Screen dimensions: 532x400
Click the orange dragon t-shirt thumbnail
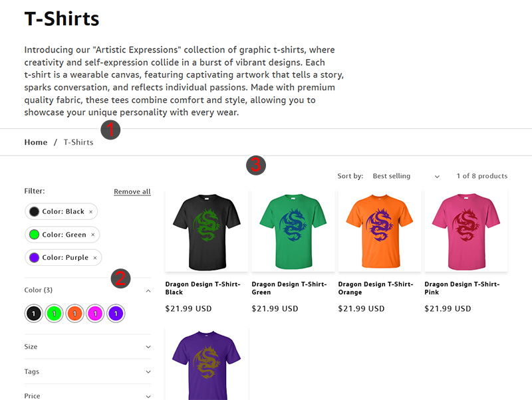pos(378,229)
